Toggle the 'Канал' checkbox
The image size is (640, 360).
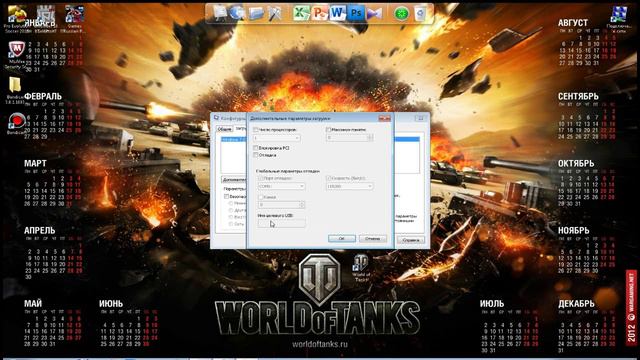[x=260, y=197]
